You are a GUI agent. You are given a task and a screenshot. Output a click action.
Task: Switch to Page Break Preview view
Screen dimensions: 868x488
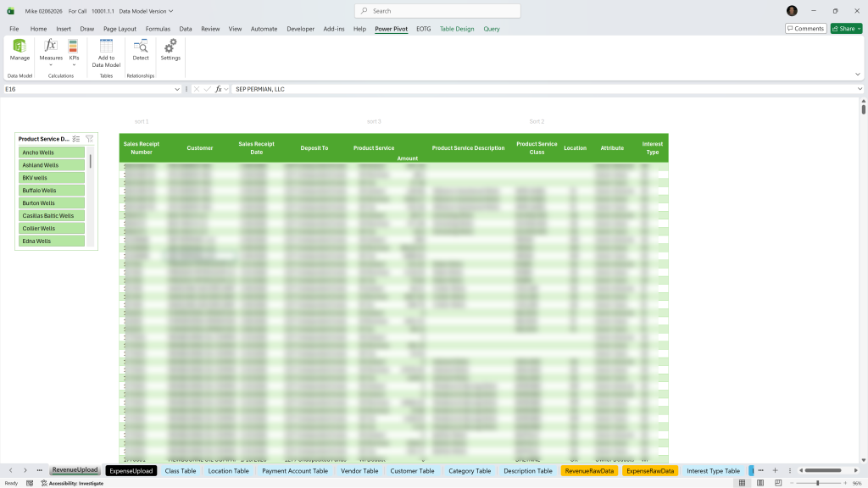[778, 483]
